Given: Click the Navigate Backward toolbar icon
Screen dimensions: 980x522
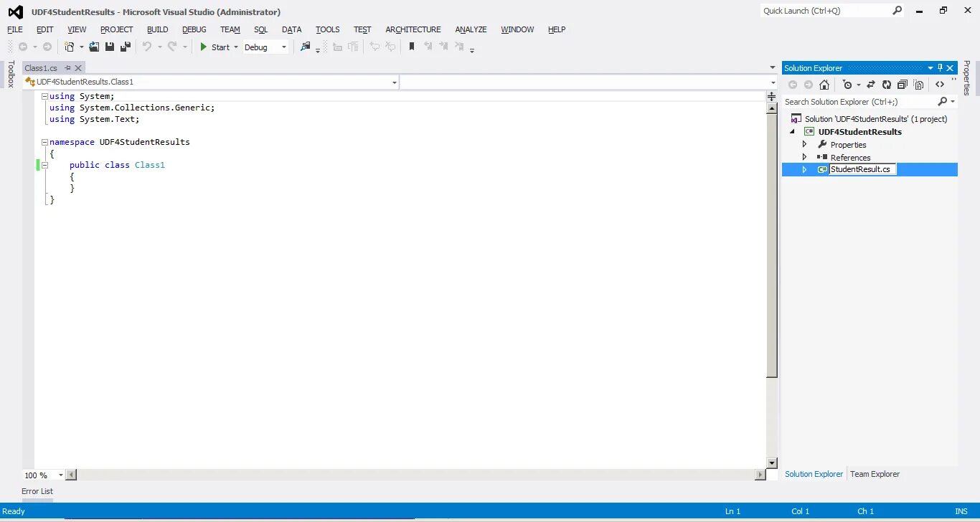Looking at the screenshot, I should 23,47.
